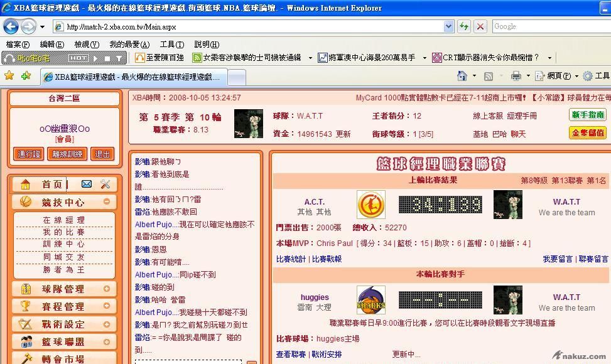
Task: Expand the 球隊管理 section
Action: 106,289
